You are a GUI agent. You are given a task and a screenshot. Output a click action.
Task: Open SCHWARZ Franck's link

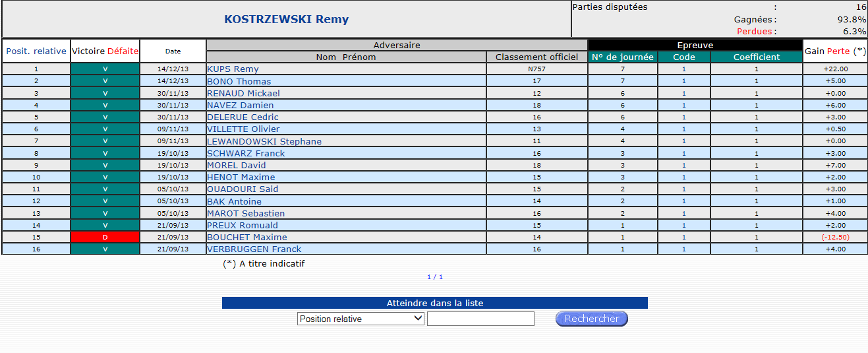tap(246, 153)
